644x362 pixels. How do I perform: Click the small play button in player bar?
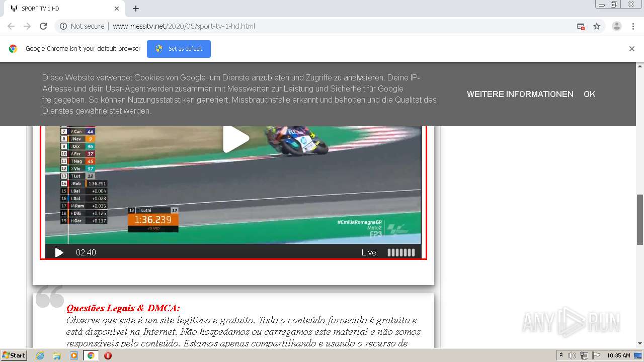[59, 252]
